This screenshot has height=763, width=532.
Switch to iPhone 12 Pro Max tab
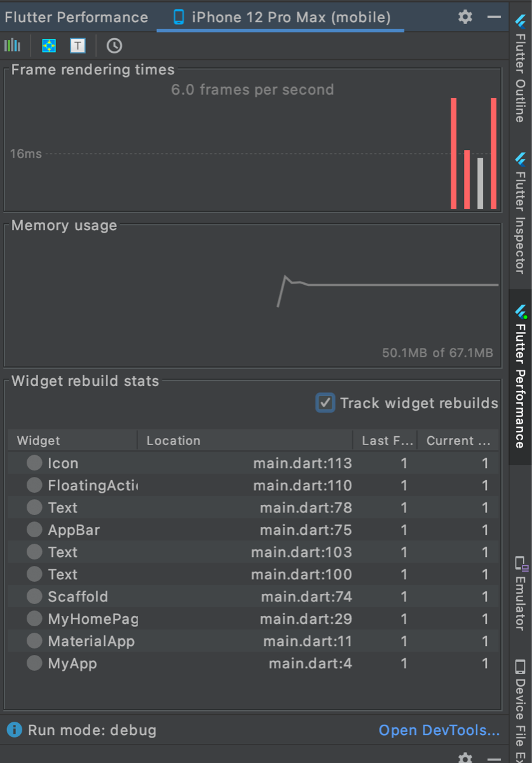(282, 17)
